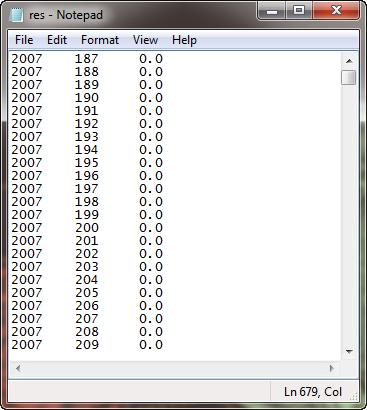Click the vertical scrollbar down arrow
The width and height of the screenshot is (367, 410).
pos(349,351)
